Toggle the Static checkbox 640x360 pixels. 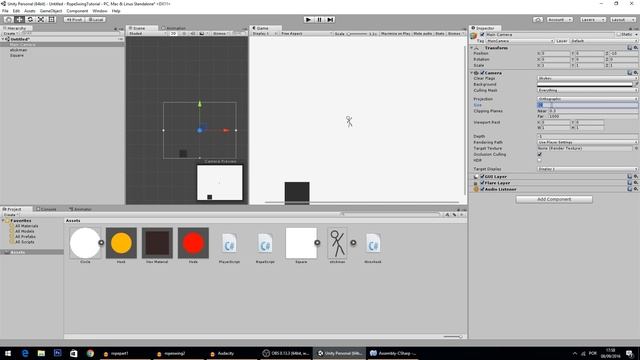pos(618,35)
